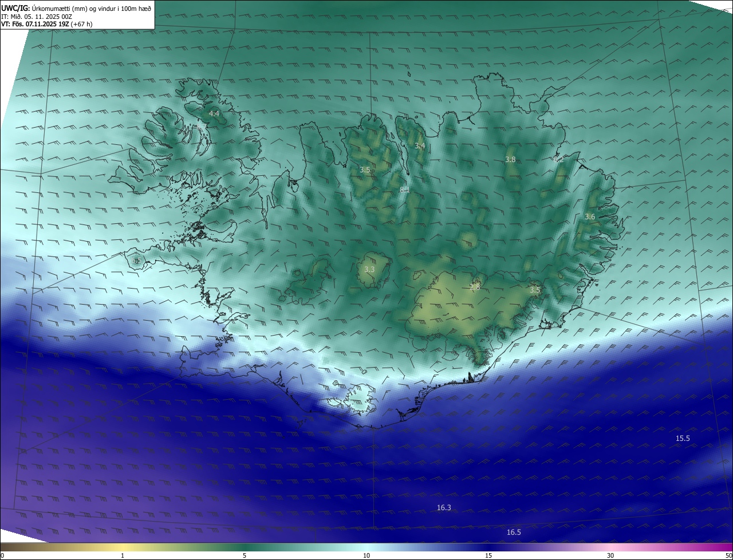Click the 15.5 value over the ocean
The width and height of the screenshot is (733, 560).
point(683,438)
